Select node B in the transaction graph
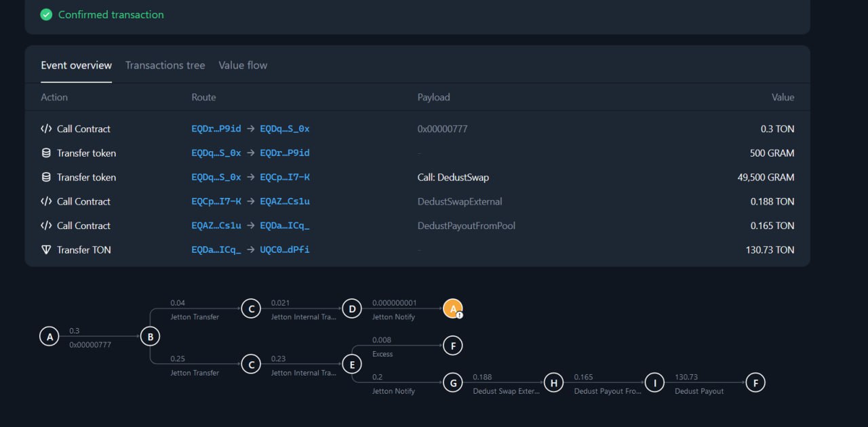 pos(150,336)
